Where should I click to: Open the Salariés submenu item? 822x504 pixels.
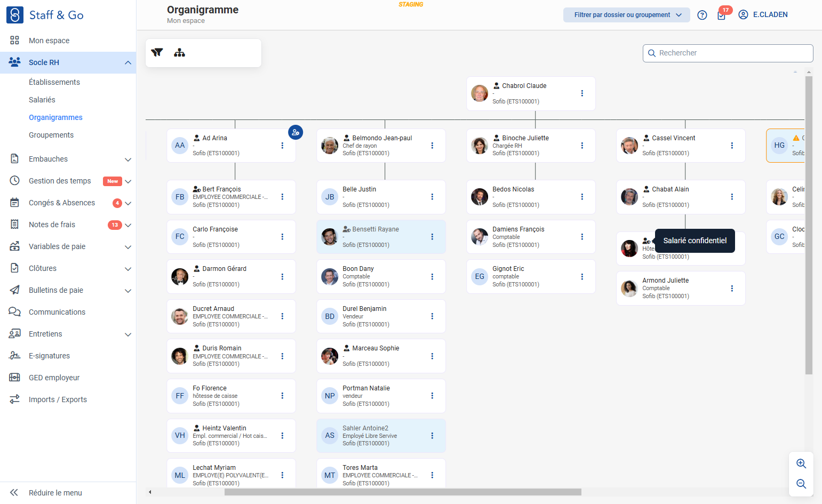(x=42, y=100)
